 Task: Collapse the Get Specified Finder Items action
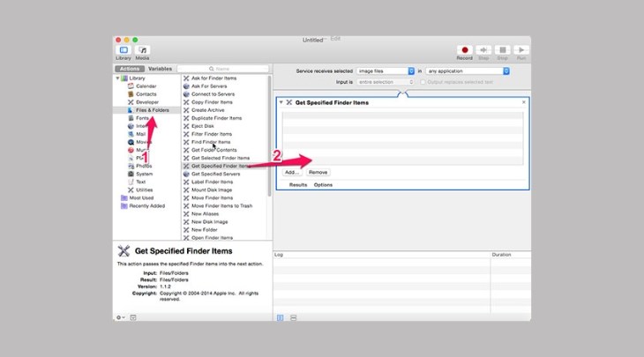click(281, 102)
